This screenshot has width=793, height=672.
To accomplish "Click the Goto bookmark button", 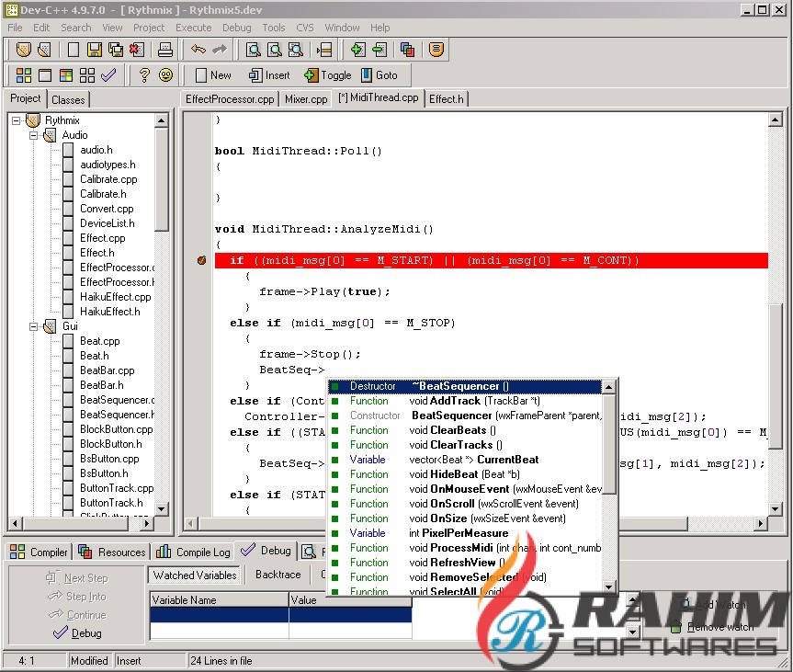I will click(380, 75).
